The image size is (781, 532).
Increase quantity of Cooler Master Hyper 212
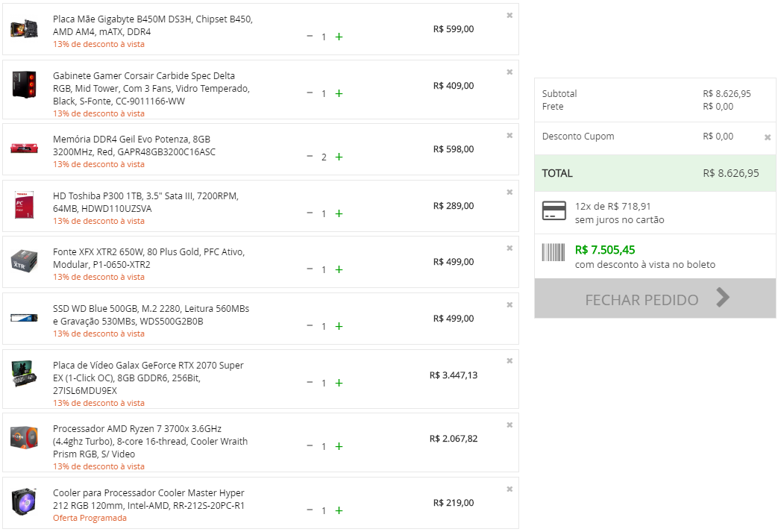click(x=339, y=510)
